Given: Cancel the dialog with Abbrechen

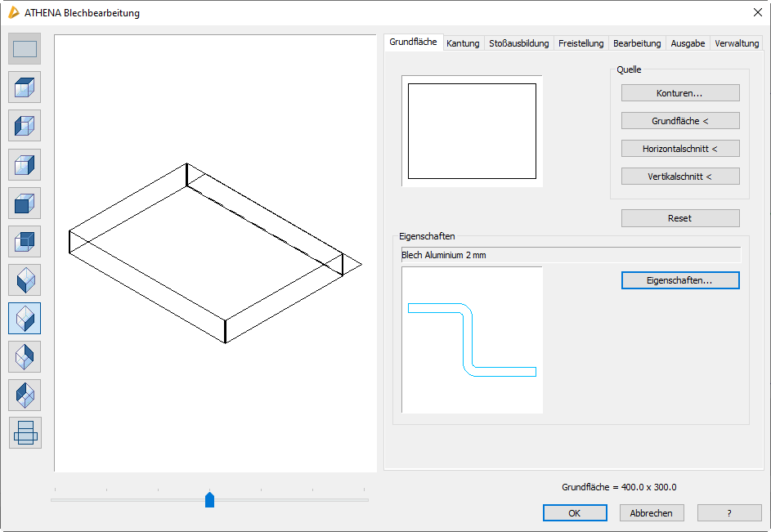Looking at the screenshot, I should (651, 513).
